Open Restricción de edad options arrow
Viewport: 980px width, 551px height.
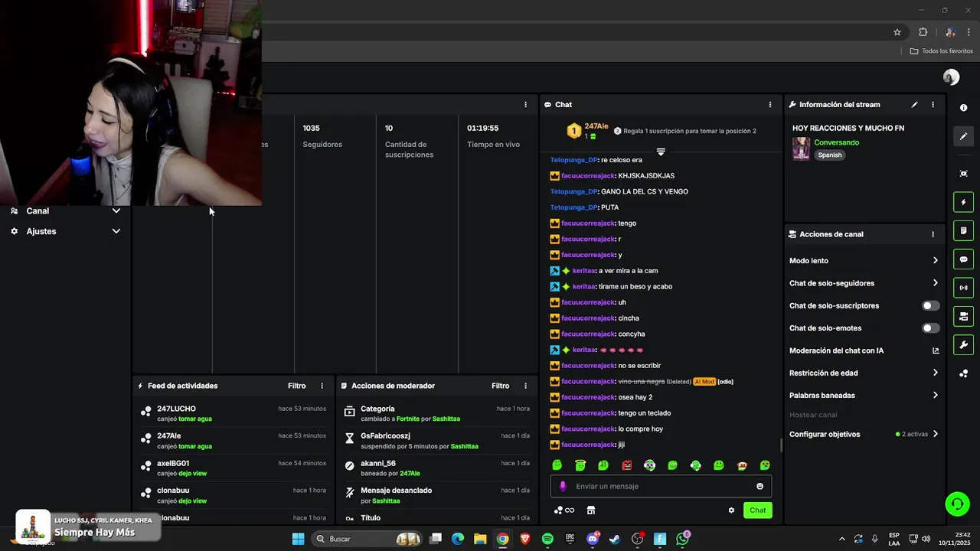pyautogui.click(x=936, y=373)
